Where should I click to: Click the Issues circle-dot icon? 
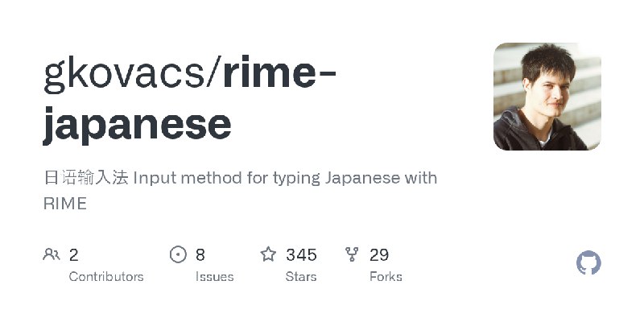click(x=179, y=255)
